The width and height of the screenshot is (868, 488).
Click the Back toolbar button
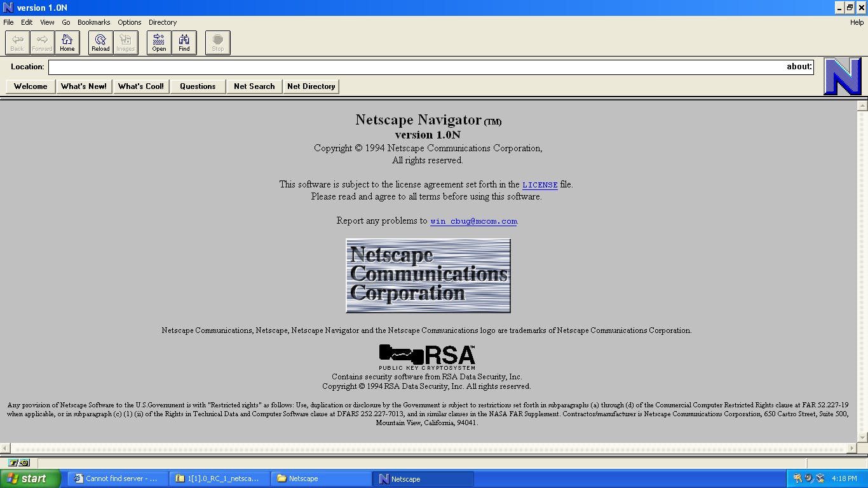(17, 43)
